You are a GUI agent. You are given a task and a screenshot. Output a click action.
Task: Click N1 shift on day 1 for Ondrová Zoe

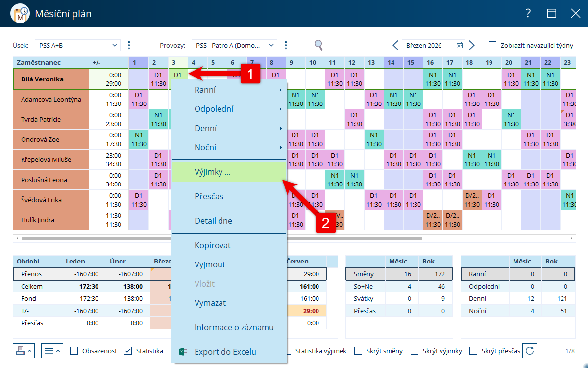coord(139,140)
